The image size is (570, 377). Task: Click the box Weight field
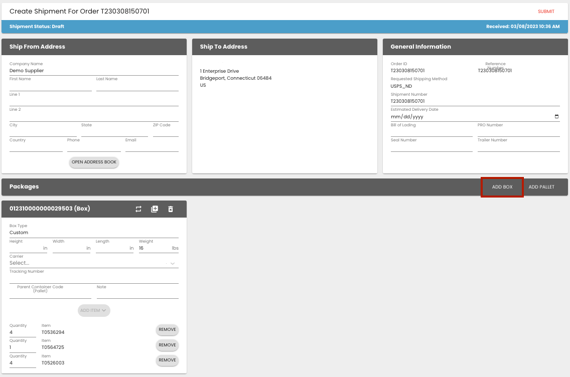[159, 248]
